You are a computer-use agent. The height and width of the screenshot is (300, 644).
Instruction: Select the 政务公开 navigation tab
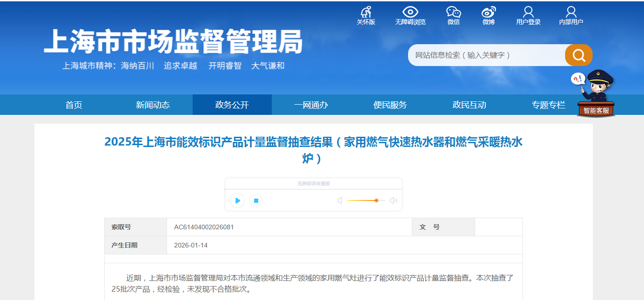[x=232, y=105]
